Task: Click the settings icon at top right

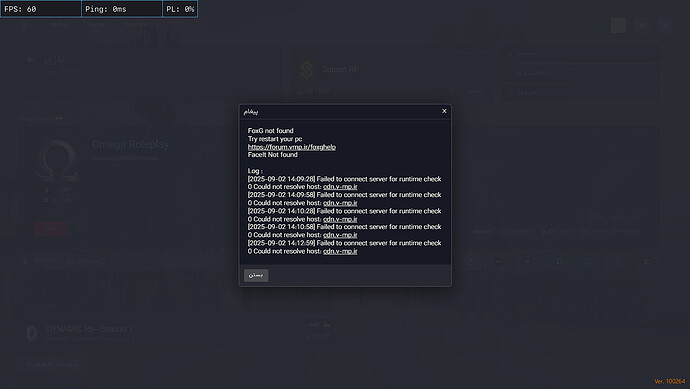Action: pos(642,26)
